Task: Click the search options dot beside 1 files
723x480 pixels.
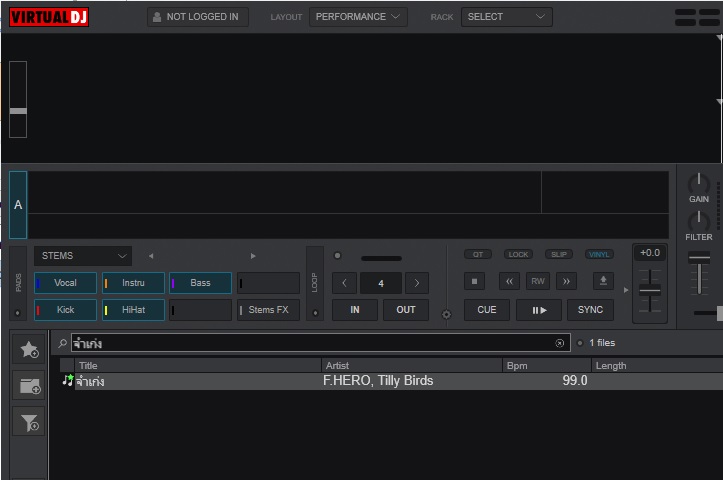Action: (580, 343)
